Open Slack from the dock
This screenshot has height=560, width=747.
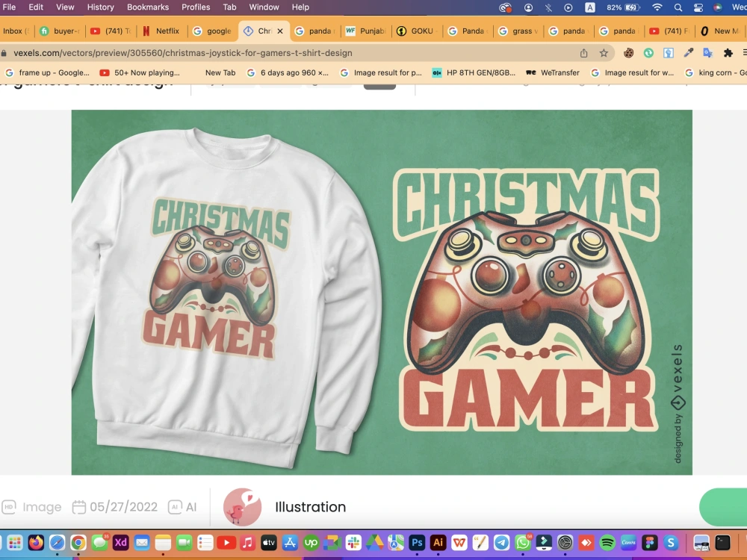point(353,542)
